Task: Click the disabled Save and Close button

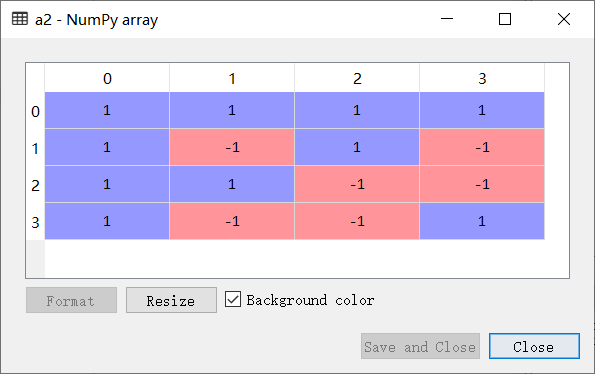Action: 420,346
